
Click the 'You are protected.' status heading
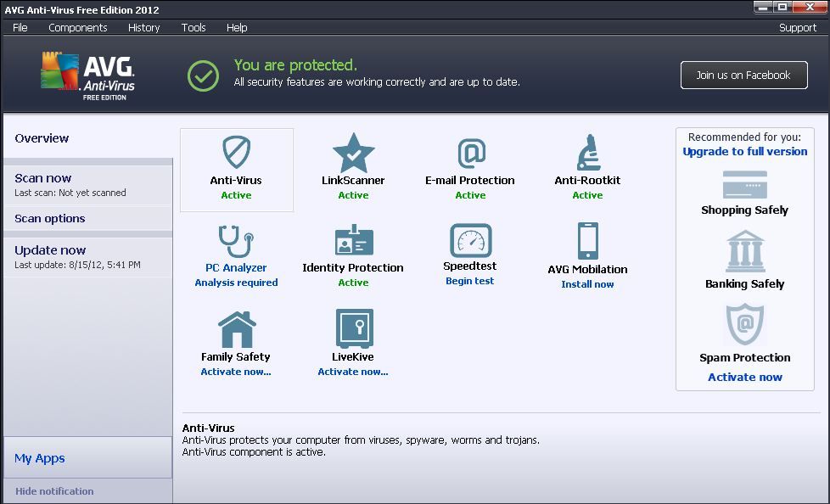point(295,65)
